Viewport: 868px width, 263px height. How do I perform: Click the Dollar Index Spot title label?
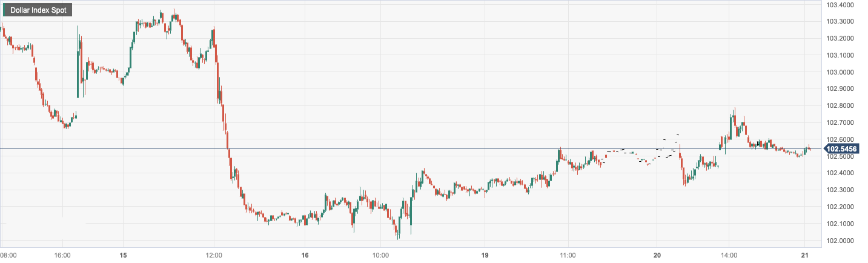coord(38,10)
